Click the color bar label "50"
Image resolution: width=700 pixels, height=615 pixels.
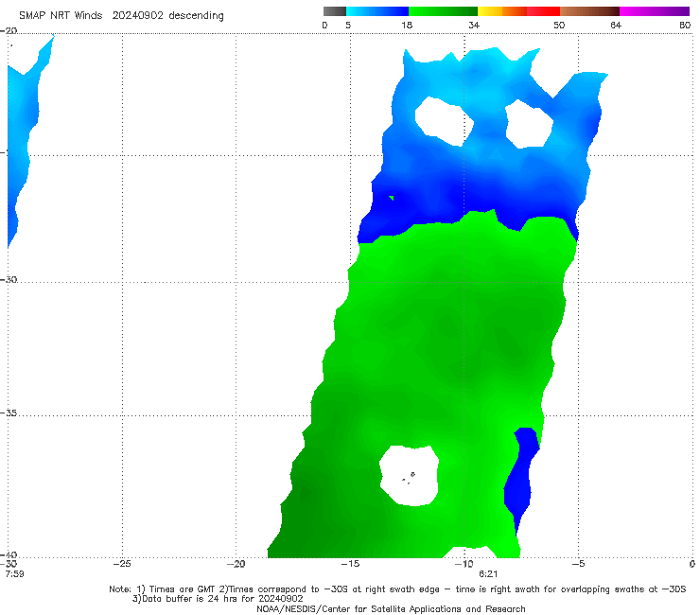[x=559, y=26]
